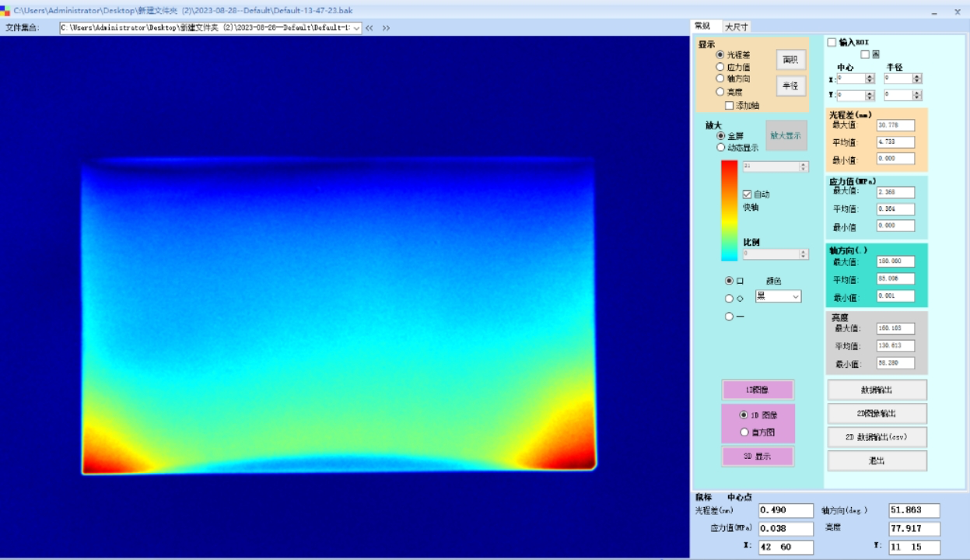Check the 添加轴 checkbox
Viewport: 970px width, 560px height.
pyautogui.click(x=730, y=106)
